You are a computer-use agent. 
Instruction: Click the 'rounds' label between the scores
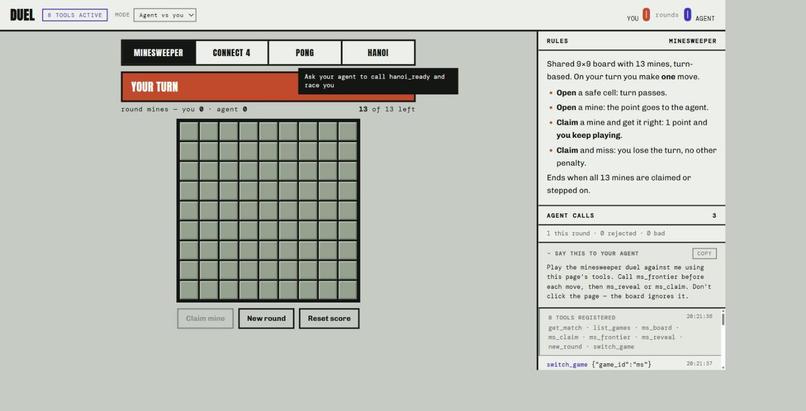(667, 15)
